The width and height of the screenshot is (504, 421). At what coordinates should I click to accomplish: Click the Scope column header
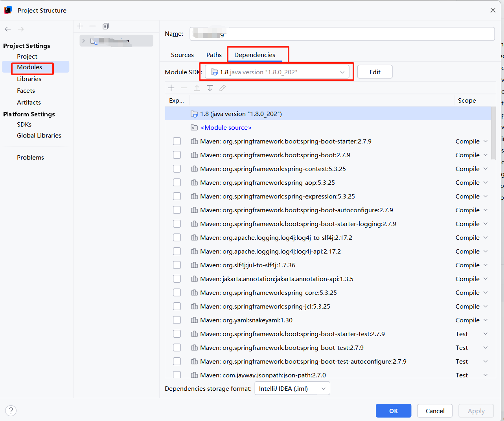click(x=467, y=100)
